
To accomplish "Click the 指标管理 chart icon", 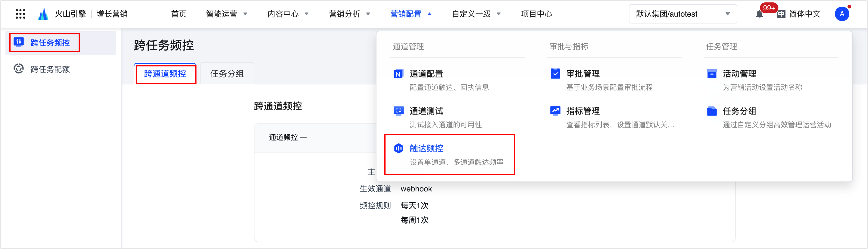I will coord(555,111).
